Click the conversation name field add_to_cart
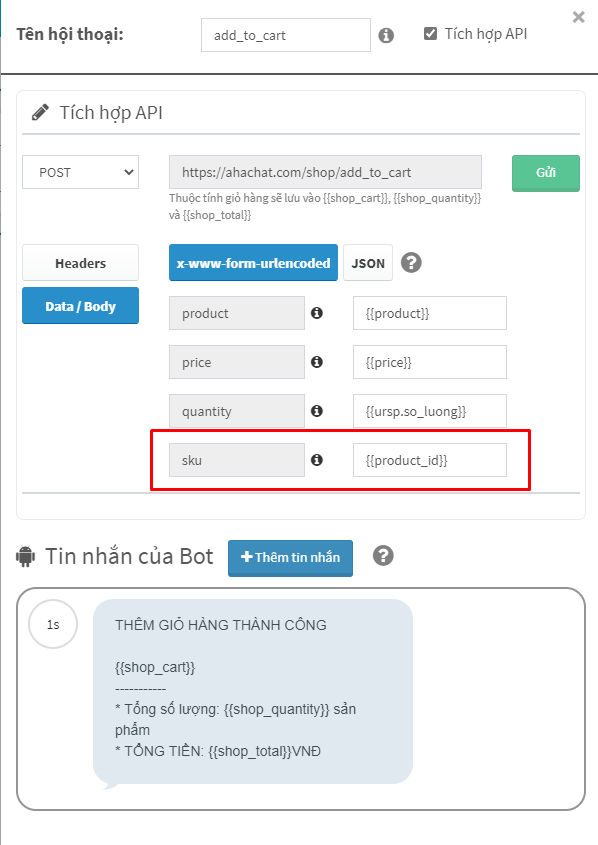Screen dimensions: 598x845 pos(286,36)
